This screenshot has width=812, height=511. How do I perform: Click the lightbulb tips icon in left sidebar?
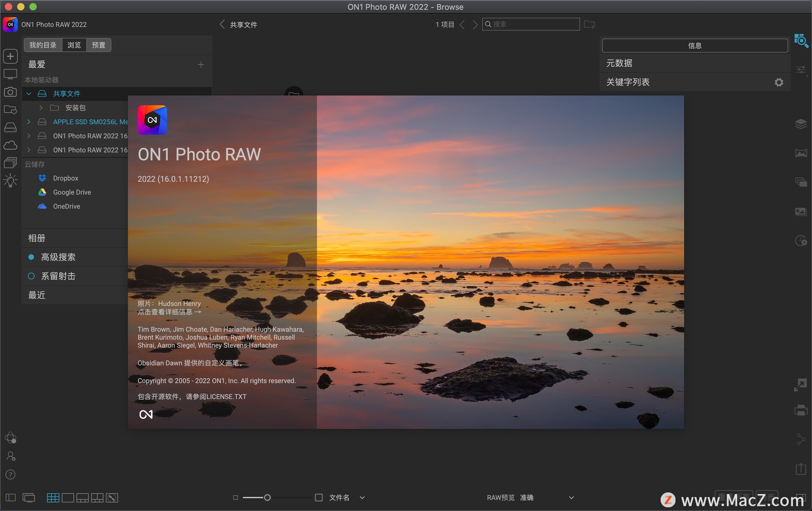coord(10,181)
